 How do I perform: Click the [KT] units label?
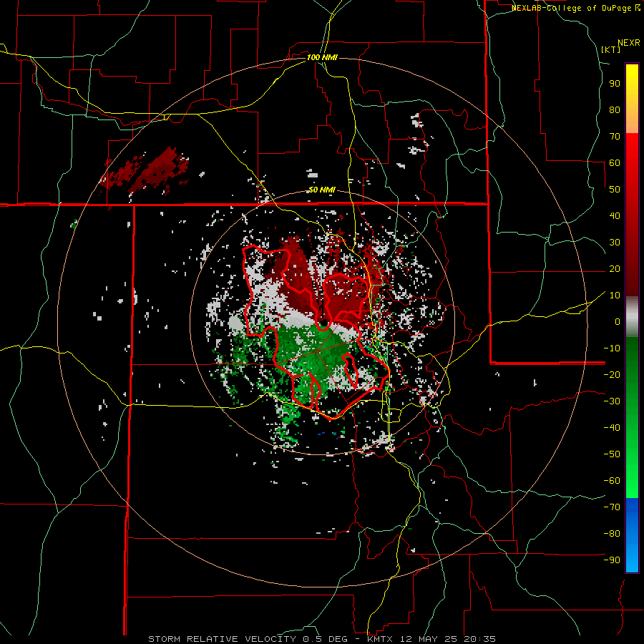pyautogui.click(x=611, y=49)
